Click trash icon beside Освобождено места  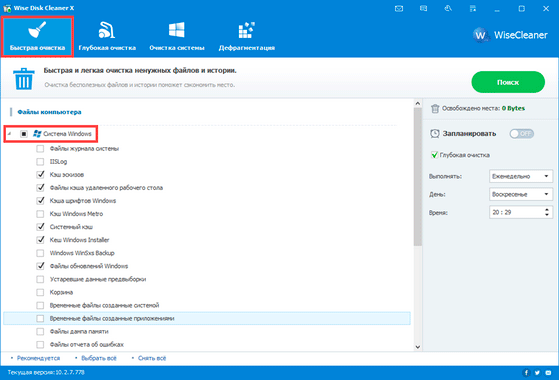coord(435,108)
